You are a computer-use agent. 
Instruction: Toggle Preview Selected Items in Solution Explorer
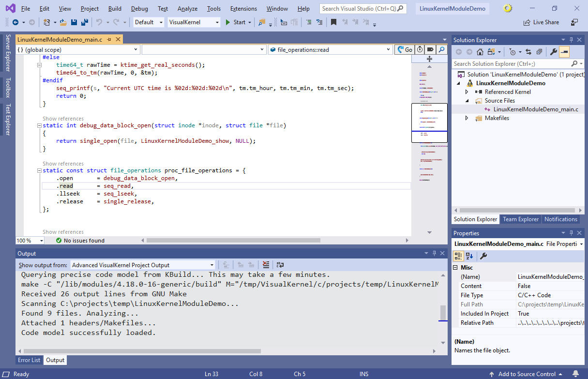tap(564, 52)
